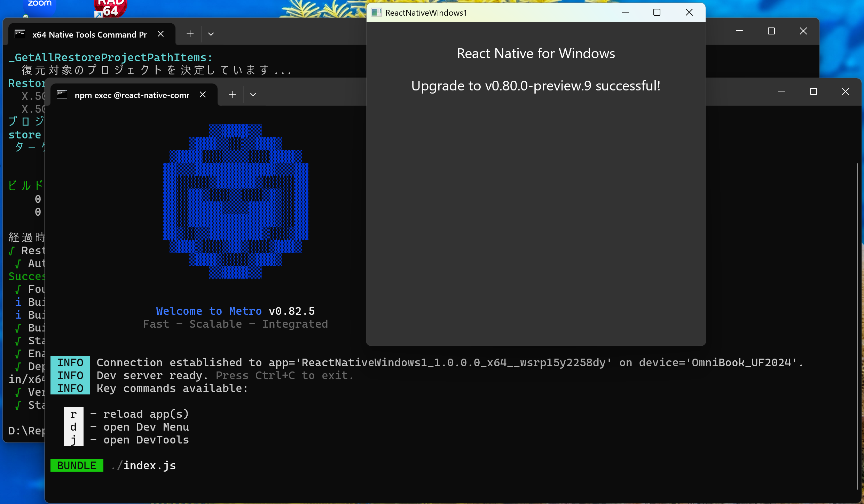Restore the background terminal window
The image size is (864, 504).
click(x=771, y=31)
